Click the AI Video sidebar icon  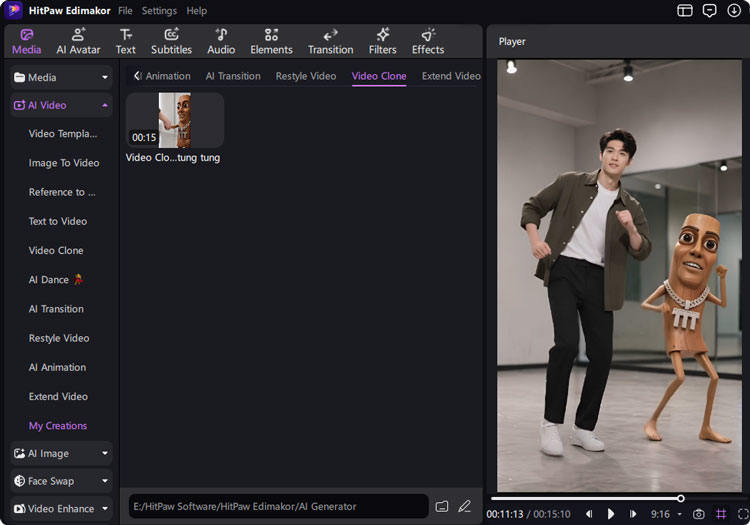20,105
